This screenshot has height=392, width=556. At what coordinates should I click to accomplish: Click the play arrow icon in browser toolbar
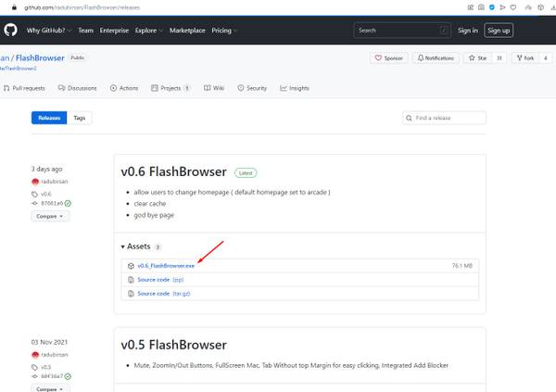(502, 7)
